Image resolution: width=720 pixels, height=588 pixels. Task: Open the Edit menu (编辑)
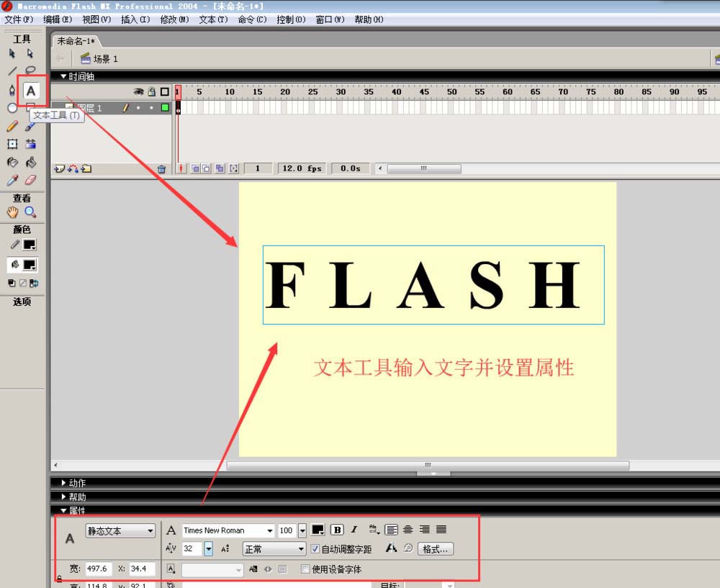58,19
